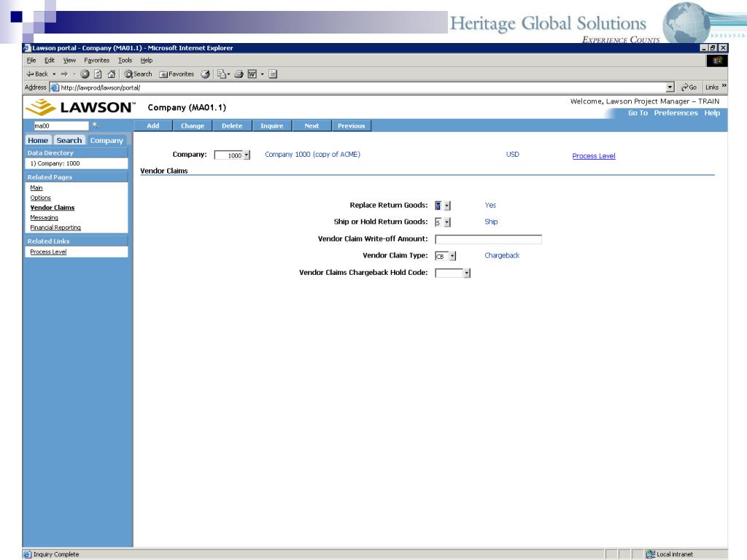Open the View menu
Viewport: 747px width, 560px height.
point(69,61)
